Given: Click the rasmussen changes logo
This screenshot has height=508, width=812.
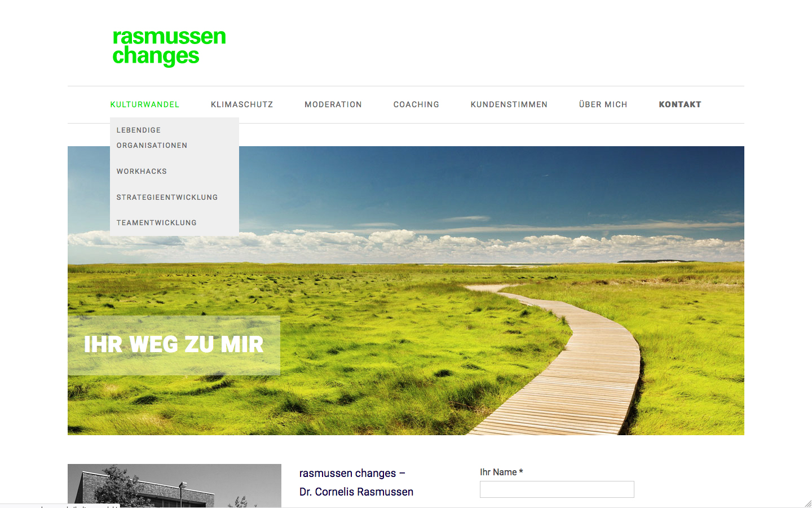Looking at the screenshot, I should pos(169,46).
